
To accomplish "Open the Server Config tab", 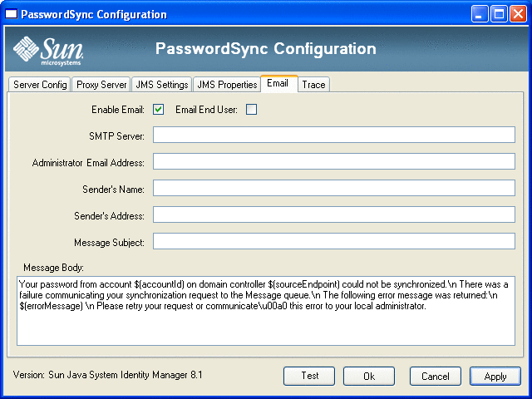I will (x=40, y=85).
